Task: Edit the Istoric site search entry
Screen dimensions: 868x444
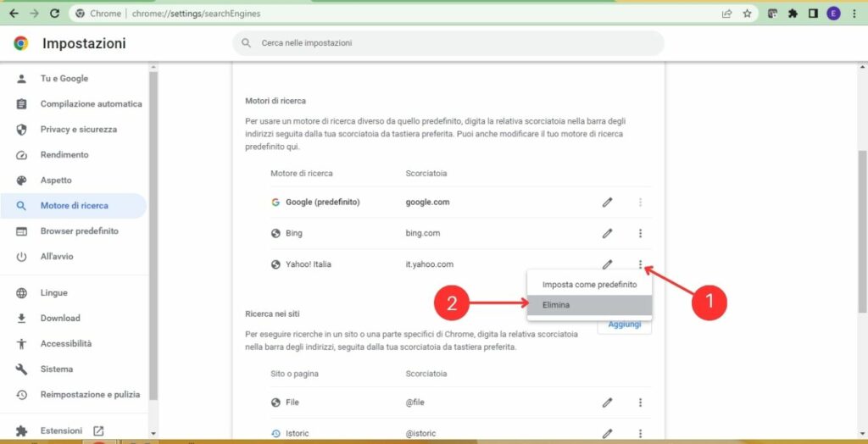Action: click(607, 434)
